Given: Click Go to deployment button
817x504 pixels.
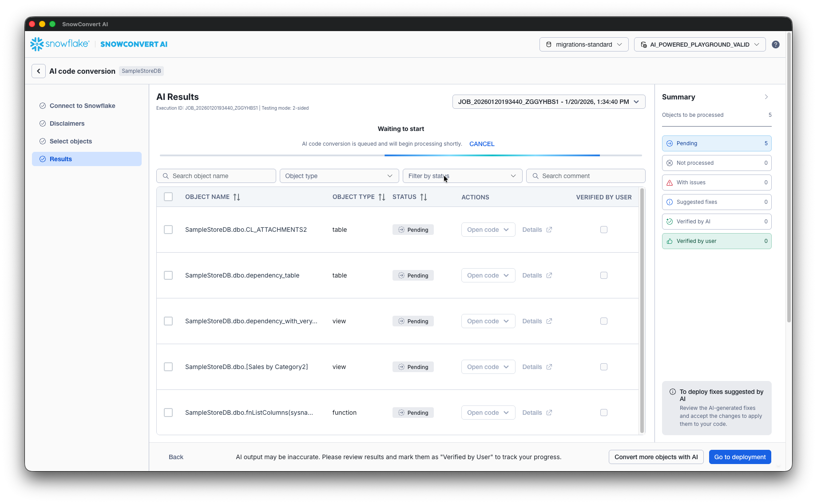Looking at the screenshot, I should pyautogui.click(x=740, y=457).
